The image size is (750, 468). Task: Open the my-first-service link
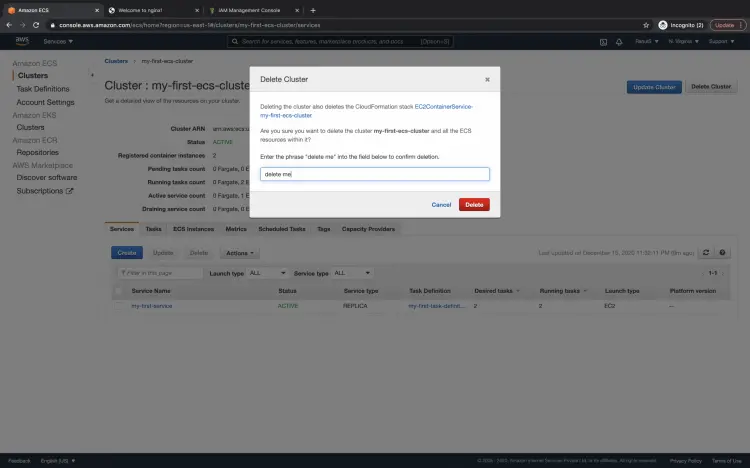[152, 306]
